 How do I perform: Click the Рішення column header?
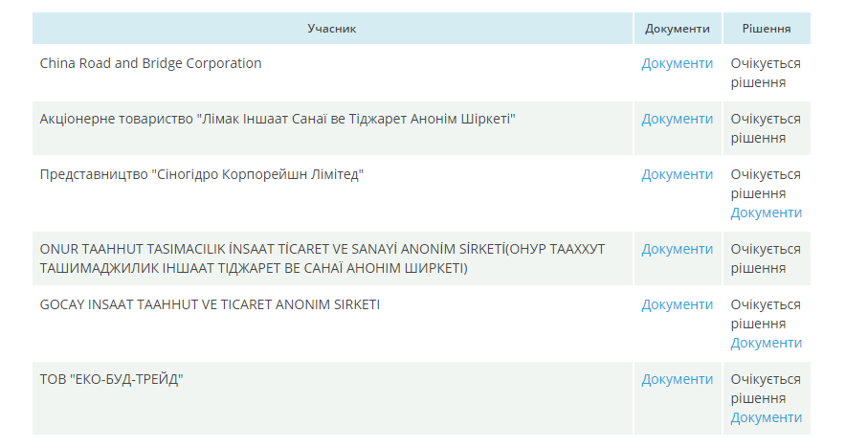point(766,29)
